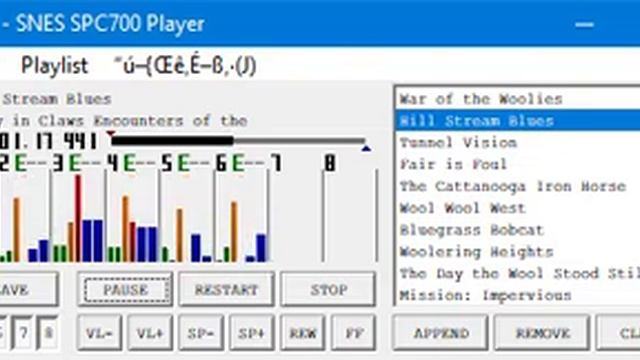Raise volume with VL+ button
This screenshot has height=360, width=640.
(151, 333)
